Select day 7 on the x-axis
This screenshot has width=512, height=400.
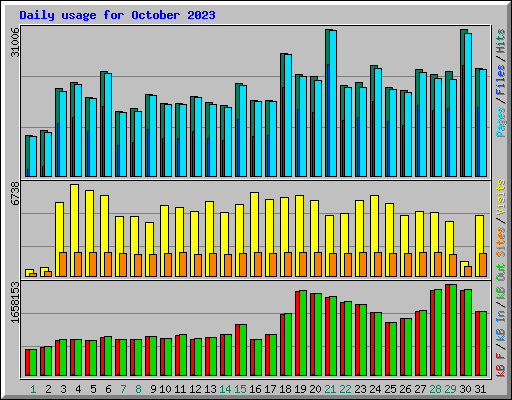[123, 389]
